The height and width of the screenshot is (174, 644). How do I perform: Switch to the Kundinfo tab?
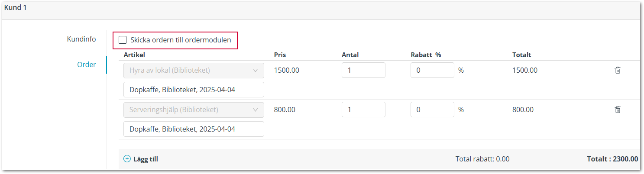point(81,39)
